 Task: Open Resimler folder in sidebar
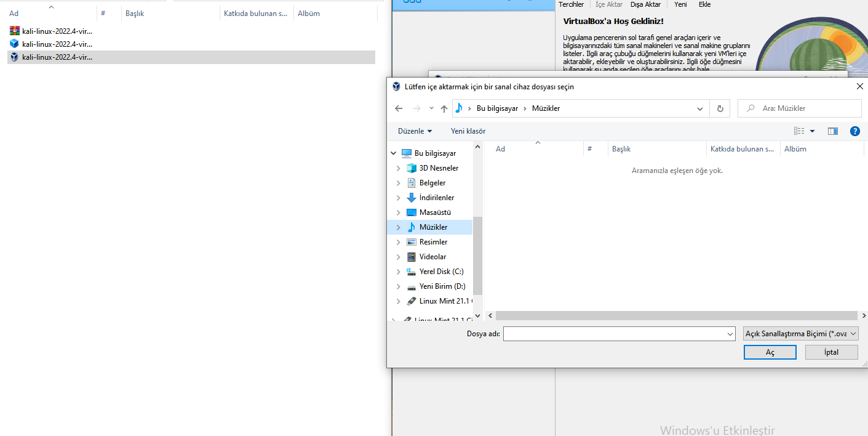[433, 242]
